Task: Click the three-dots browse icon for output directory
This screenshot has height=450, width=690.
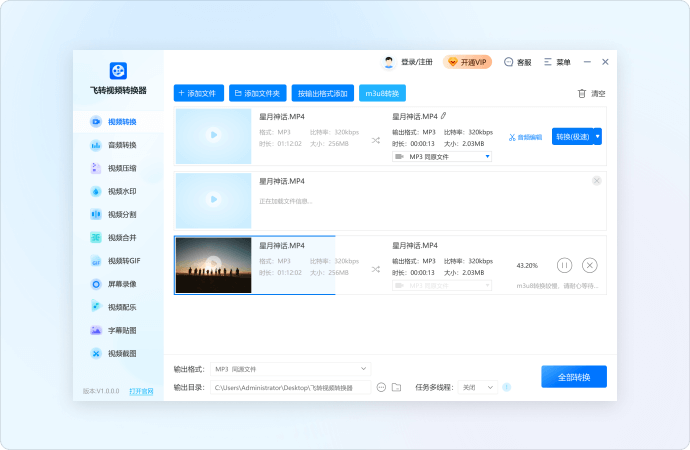Action: coord(381,387)
